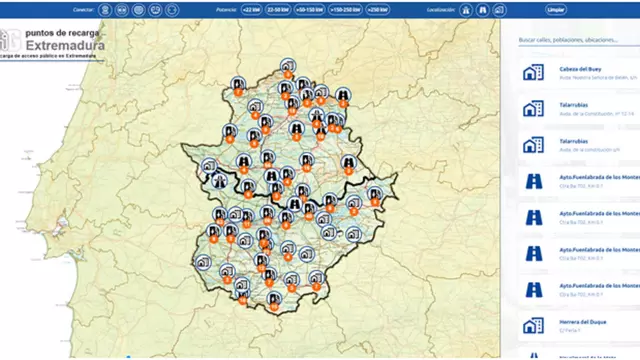Toggle the 22-50 kW power filter
This screenshot has height=360, width=640.
(x=278, y=10)
